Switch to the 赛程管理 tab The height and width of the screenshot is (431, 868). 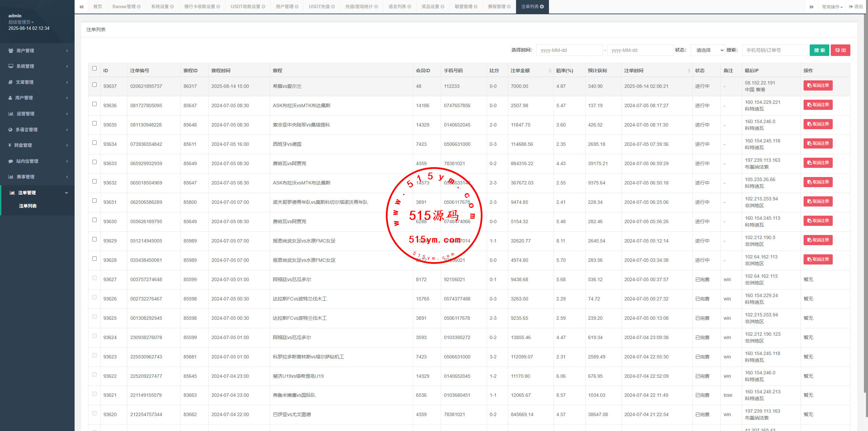496,7
